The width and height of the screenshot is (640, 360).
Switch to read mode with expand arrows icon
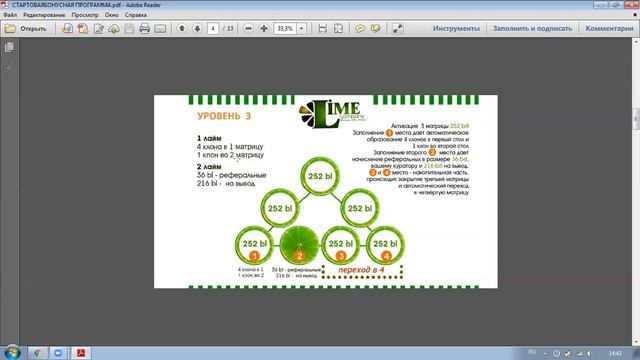pos(397,29)
